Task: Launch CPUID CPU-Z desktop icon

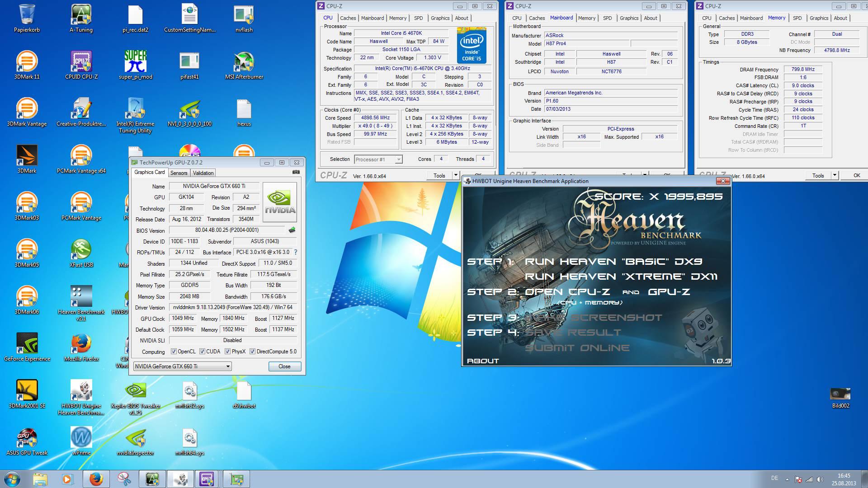Action: (81, 65)
